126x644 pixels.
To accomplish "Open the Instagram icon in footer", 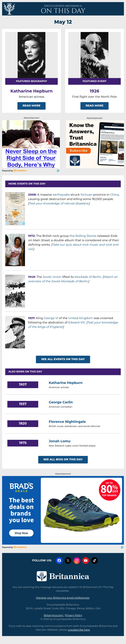I will pos(77,561).
